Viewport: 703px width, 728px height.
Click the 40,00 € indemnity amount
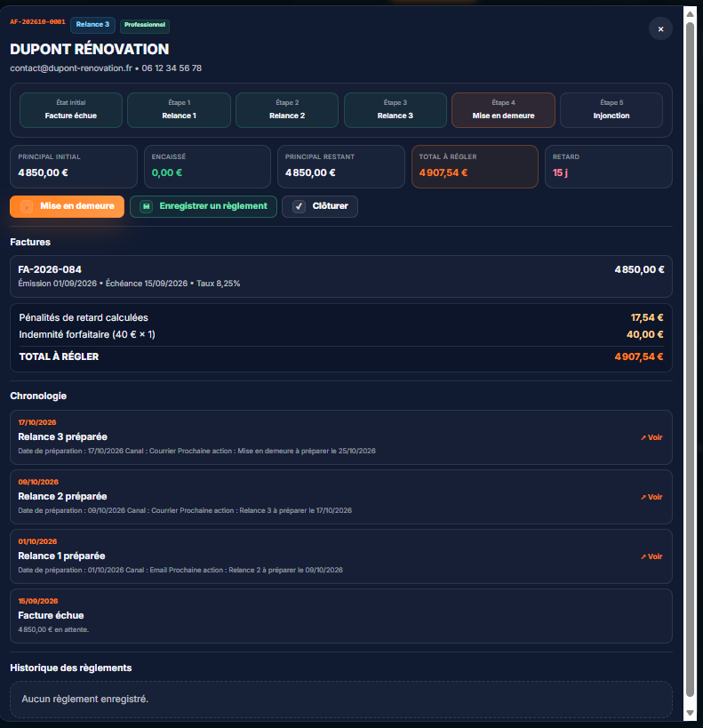(x=645, y=334)
